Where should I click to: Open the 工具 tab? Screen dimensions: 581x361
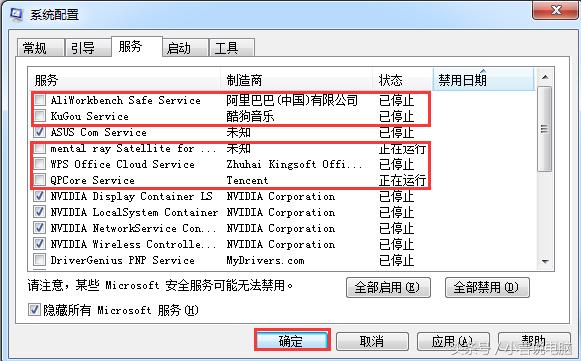pos(232,48)
